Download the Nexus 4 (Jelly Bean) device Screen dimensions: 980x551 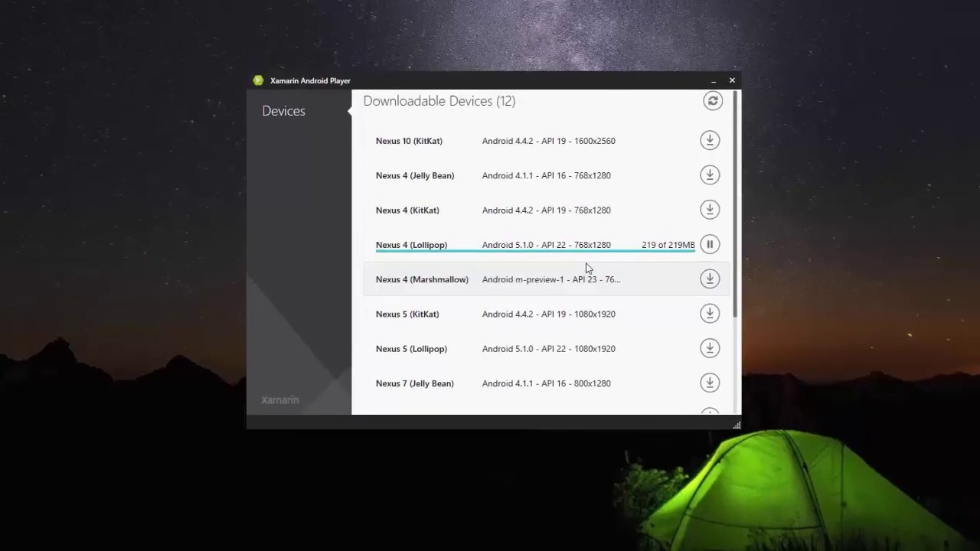pyautogui.click(x=710, y=175)
